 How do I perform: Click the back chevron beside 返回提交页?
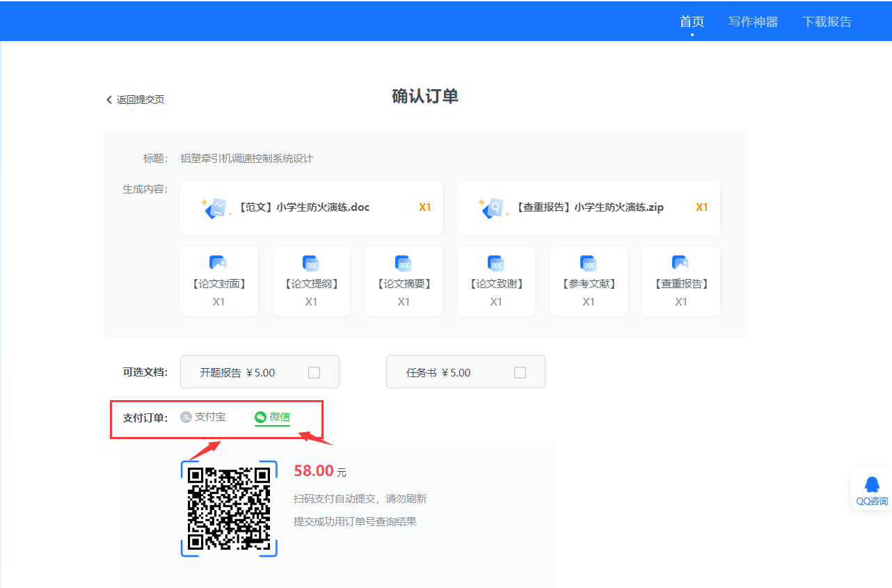(109, 100)
